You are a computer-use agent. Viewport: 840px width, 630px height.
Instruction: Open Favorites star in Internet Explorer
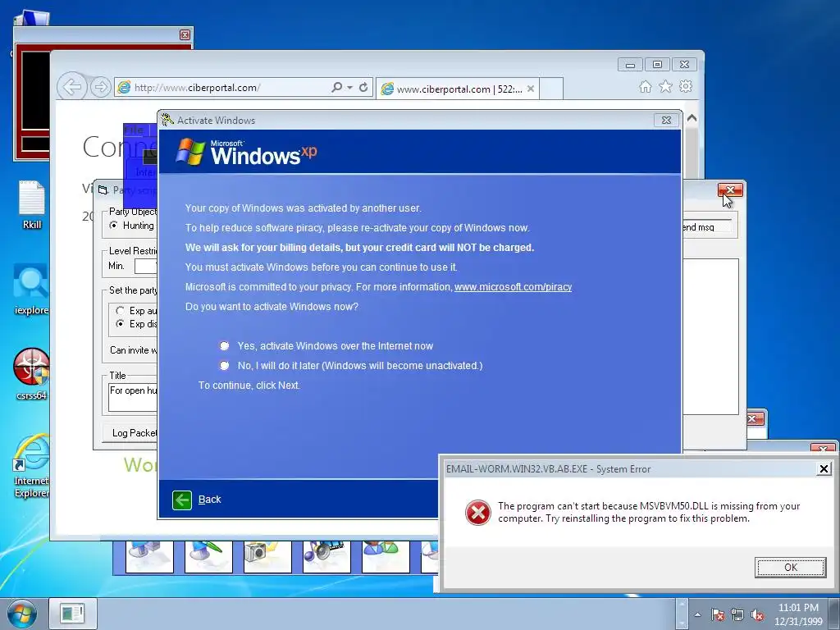pyautogui.click(x=665, y=86)
